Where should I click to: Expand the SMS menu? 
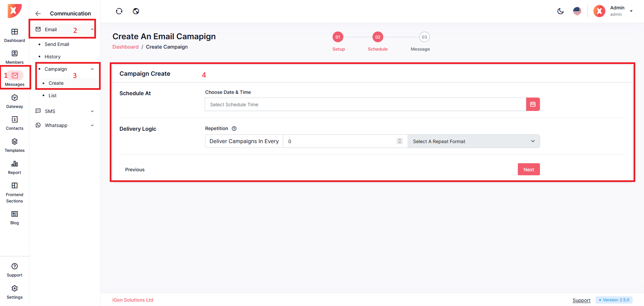65,111
